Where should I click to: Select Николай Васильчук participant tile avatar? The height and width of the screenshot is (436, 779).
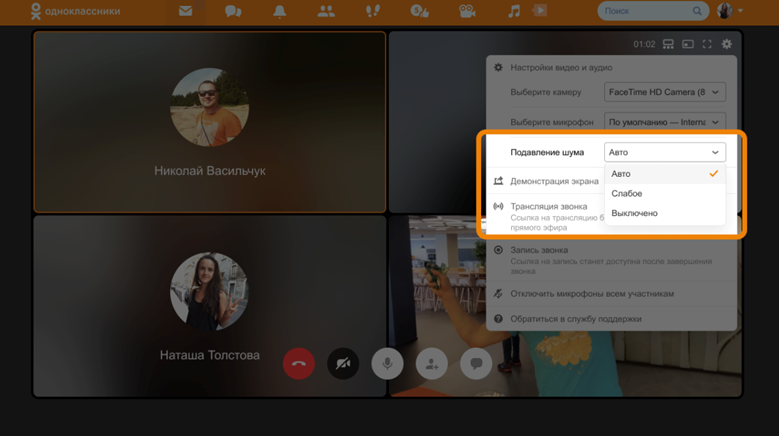[210, 107]
